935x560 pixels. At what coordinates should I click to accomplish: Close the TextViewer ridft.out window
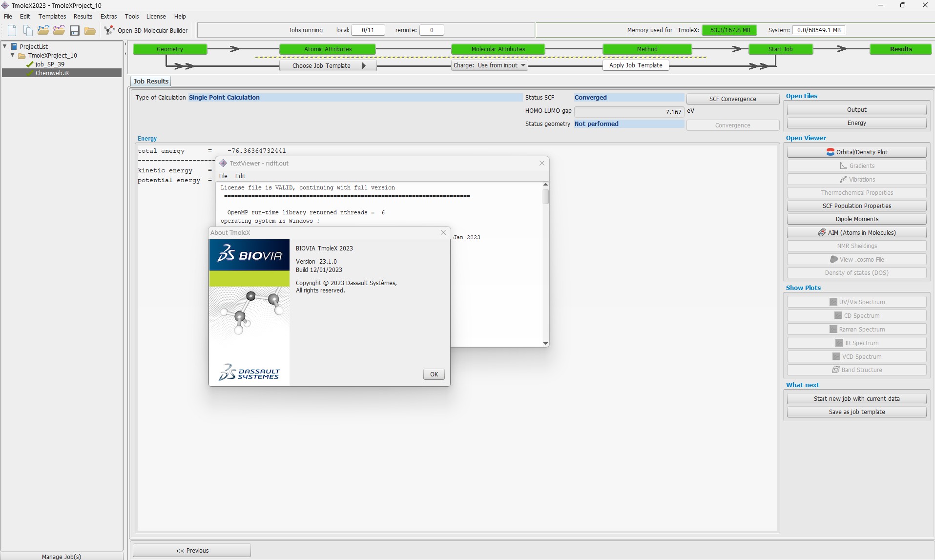(541, 163)
